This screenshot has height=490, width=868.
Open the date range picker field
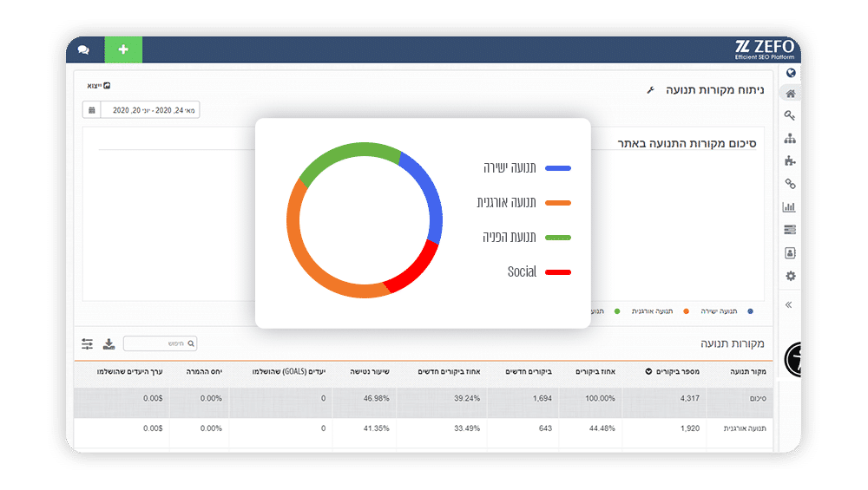(x=149, y=110)
